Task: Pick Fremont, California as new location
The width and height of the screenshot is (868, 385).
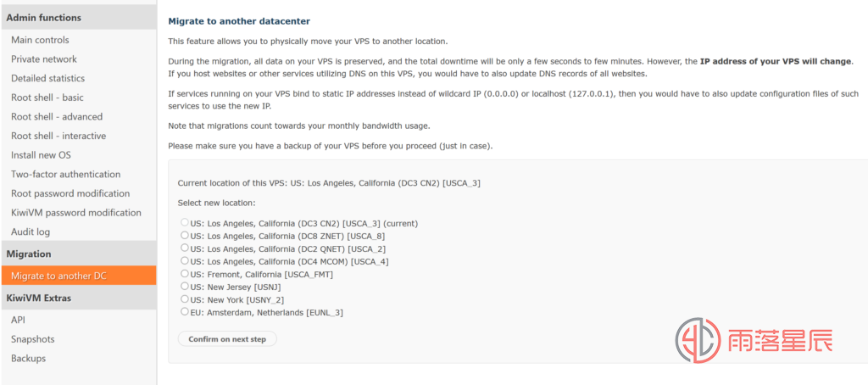Action: pos(184,274)
